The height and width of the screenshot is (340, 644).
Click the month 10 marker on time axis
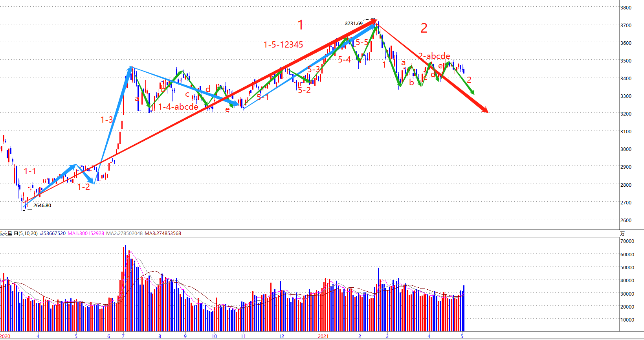214,336
